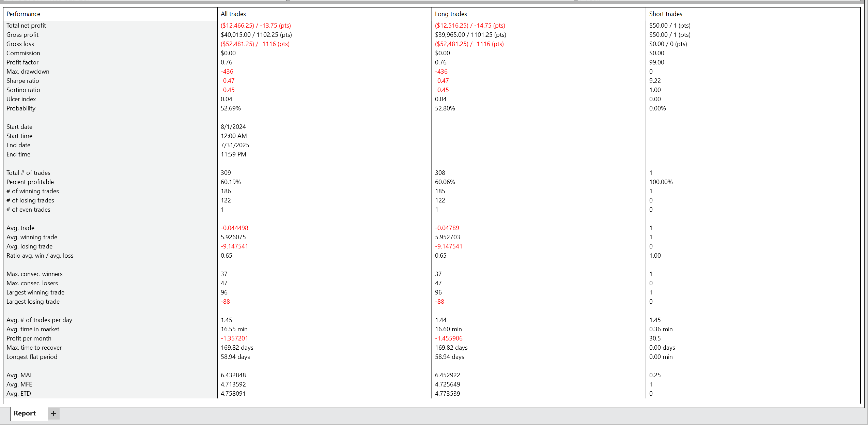Select All trades avg trade -0.044498
868x425 pixels.
point(234,228)
